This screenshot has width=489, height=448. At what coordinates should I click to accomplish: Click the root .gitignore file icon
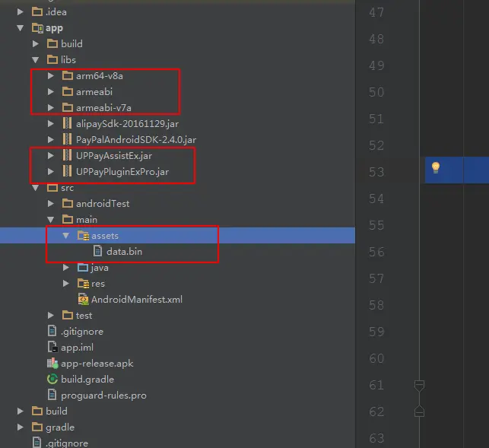pyautogui.click(x=37, y=443)
